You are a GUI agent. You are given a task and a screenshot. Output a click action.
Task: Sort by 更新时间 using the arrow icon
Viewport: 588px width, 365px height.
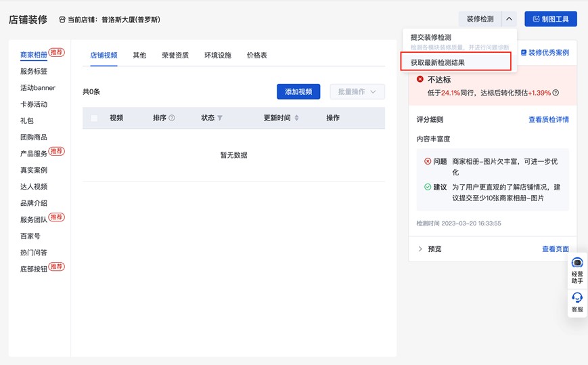[296, 118]
